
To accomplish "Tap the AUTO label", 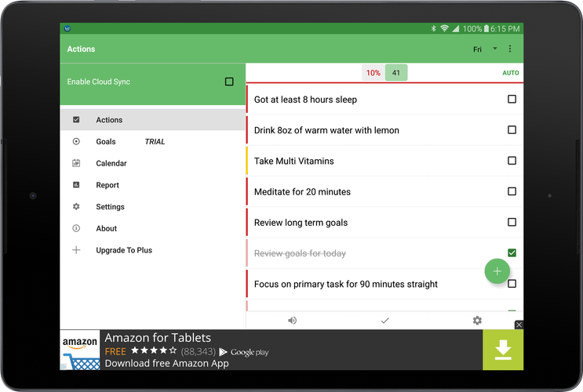I will pyautogui.click(x=511, y=73).
